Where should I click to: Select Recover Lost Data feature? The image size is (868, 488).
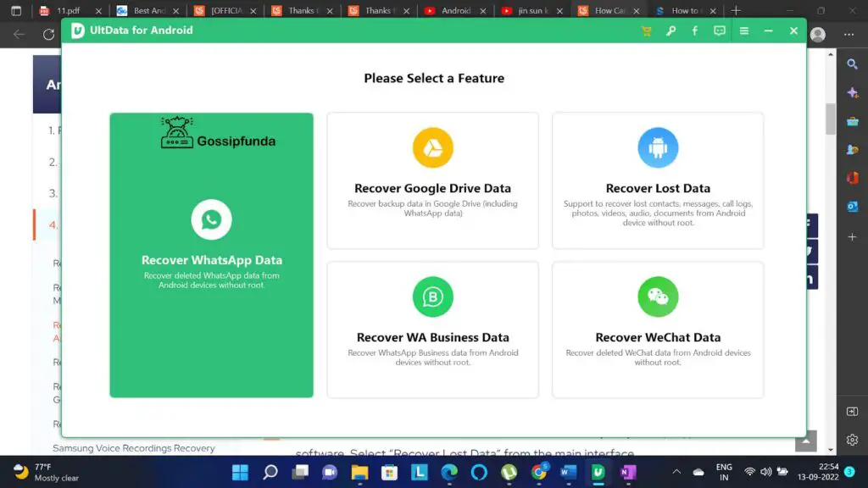pyautogui.click(x=658, y=180)
